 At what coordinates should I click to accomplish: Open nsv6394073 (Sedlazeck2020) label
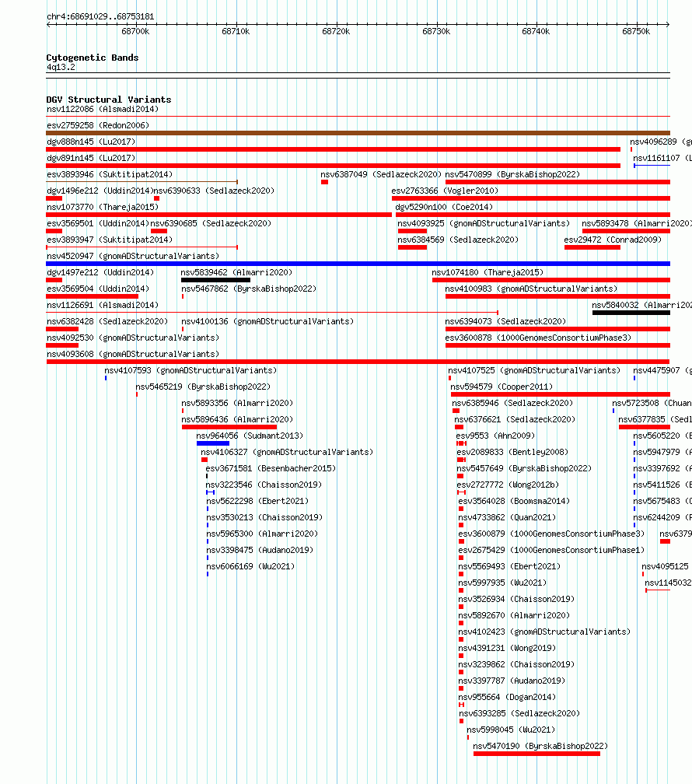click(505, 321)
